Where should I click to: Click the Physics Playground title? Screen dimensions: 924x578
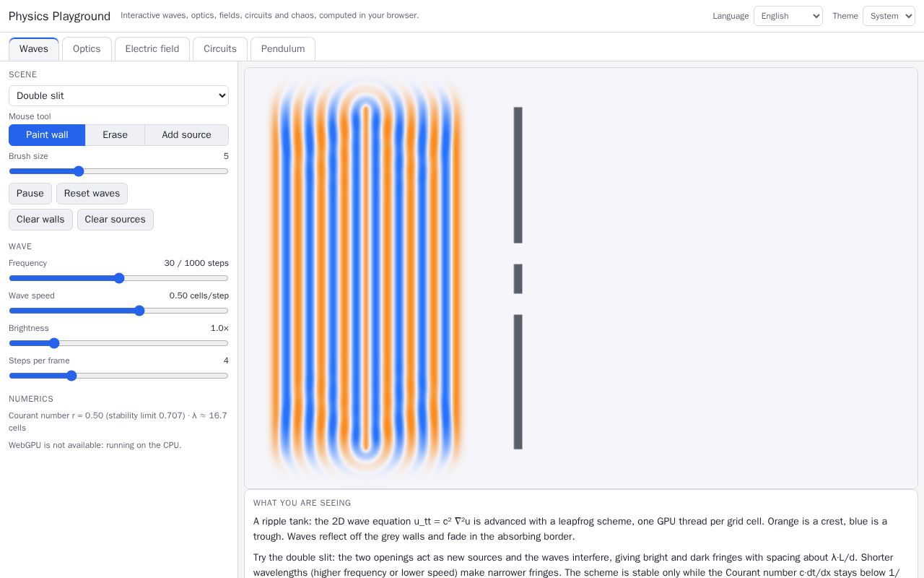click(59, 16)
